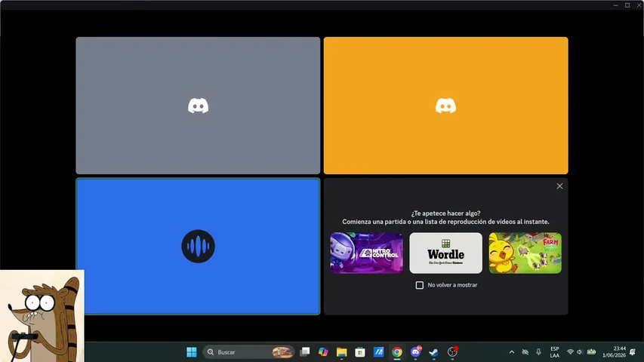Open the Windows Start menu
This screenshot has height=362, width=644.
(x=192, y=351)
